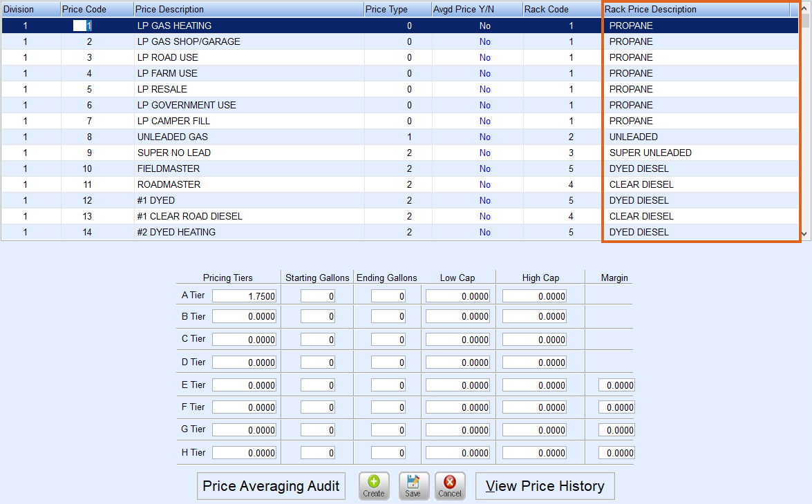The image size is (812, 504).
Task: Select the #2 DYED HEATING row
Action: coord(400,232)
